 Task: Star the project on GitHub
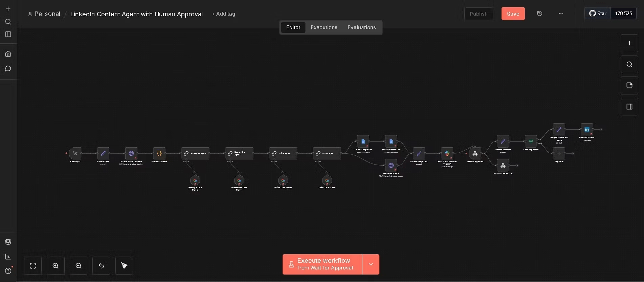[x=598, y=13]
